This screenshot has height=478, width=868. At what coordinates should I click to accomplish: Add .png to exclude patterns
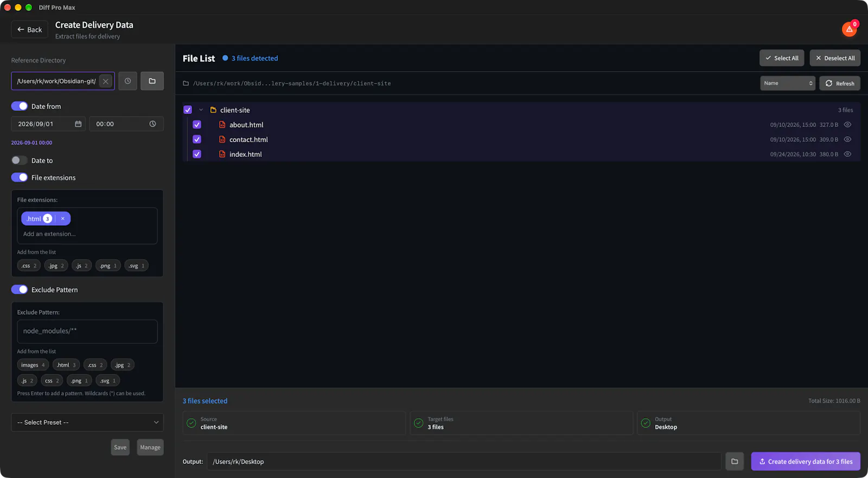click(79, 381)
